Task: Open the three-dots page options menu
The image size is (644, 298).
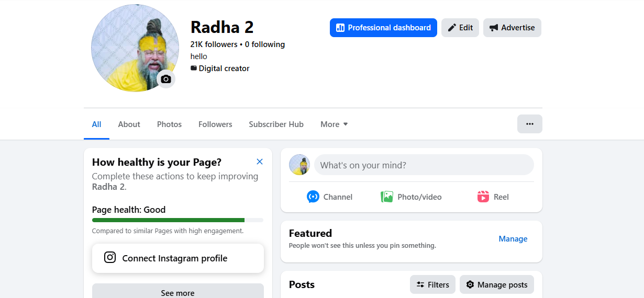Action: click(x=529, y=124)
